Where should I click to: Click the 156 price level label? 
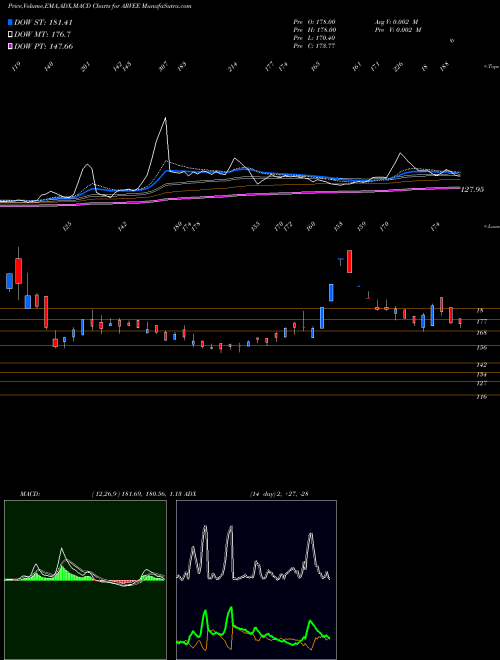481,348
